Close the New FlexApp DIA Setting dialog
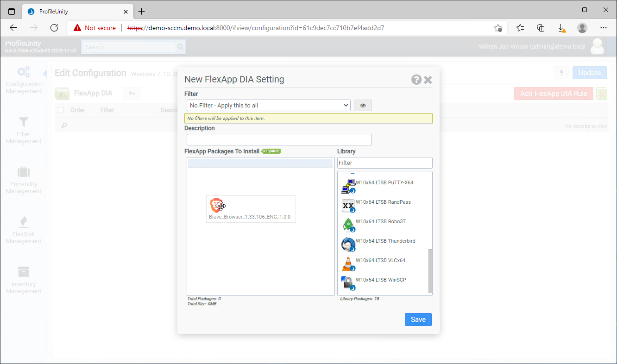 pos(428,80)
